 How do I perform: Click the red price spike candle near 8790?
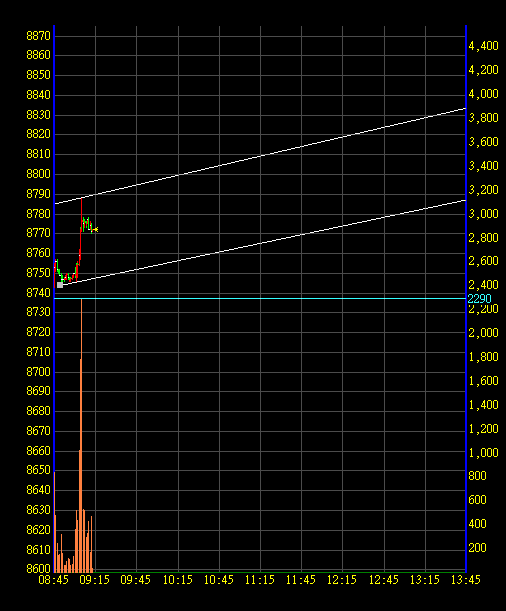pos(81,214)
